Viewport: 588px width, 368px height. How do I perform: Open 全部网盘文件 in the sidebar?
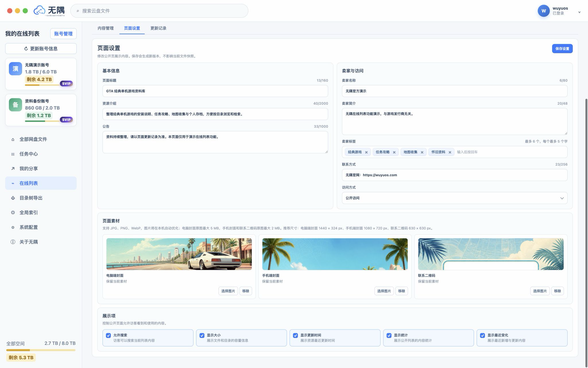pyautogui.click(x=41, y=139)
